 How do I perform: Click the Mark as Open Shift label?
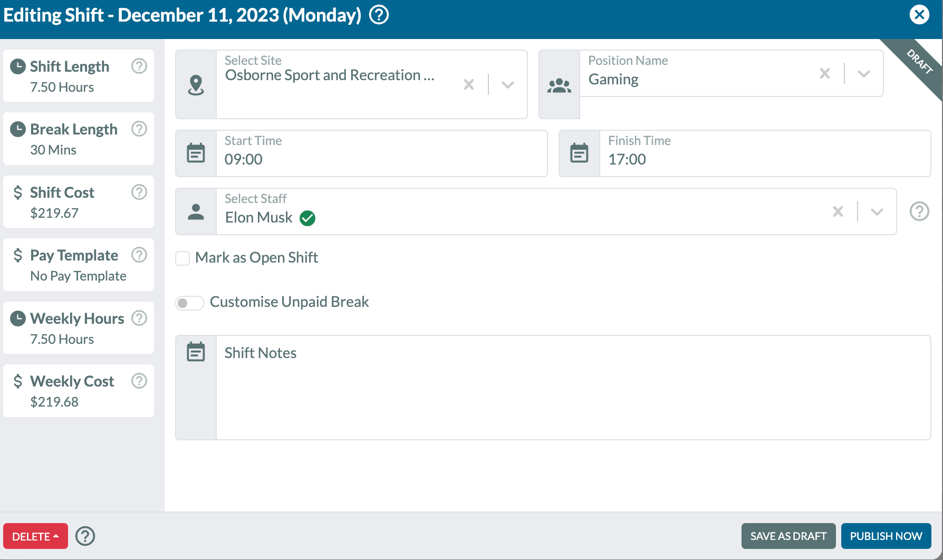pos(256,258)
